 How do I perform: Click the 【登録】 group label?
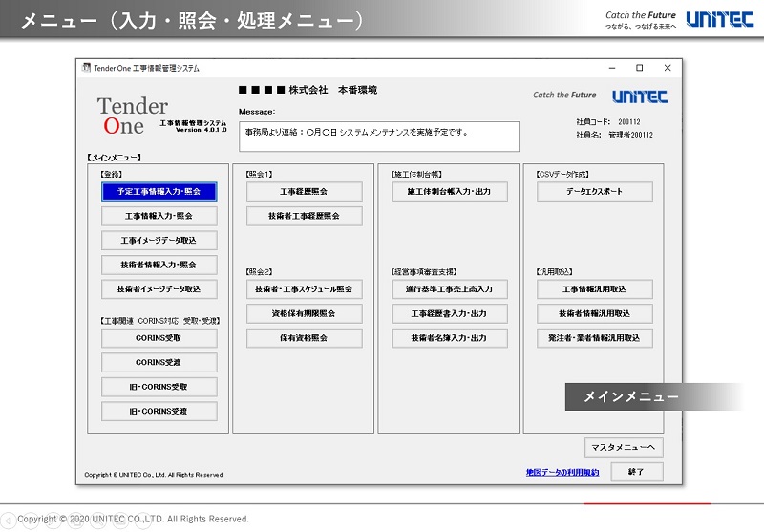pos(111,174)
